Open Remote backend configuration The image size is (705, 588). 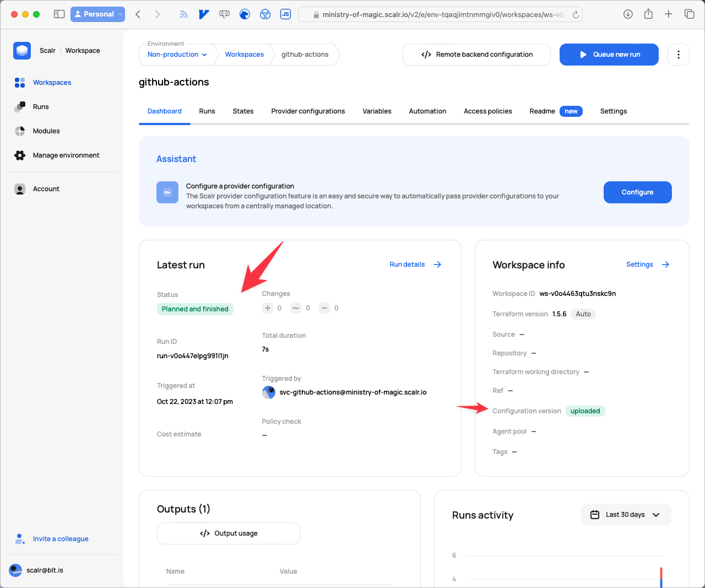(x=476, y=55)
